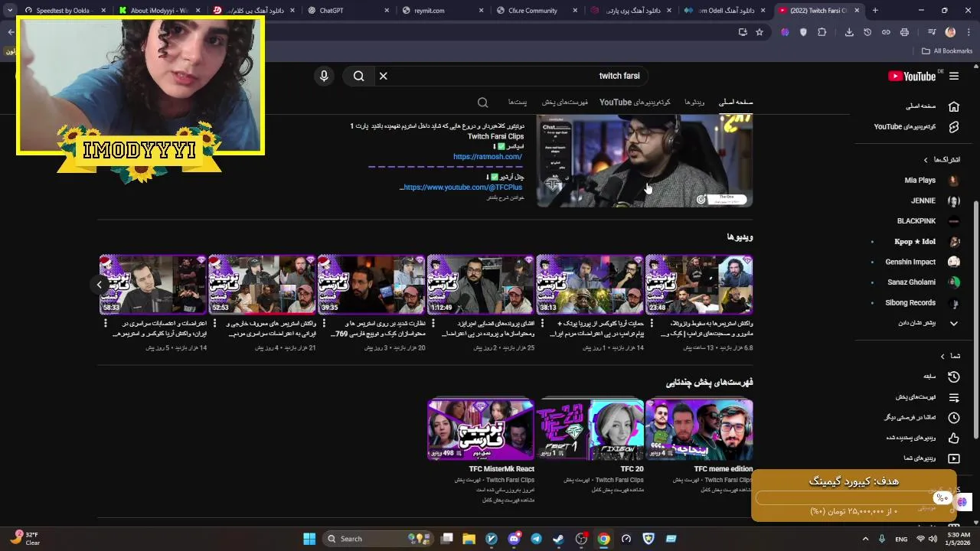Click the Windows Start button
Screen dimensions: 980x551
[x=309, y=539]
